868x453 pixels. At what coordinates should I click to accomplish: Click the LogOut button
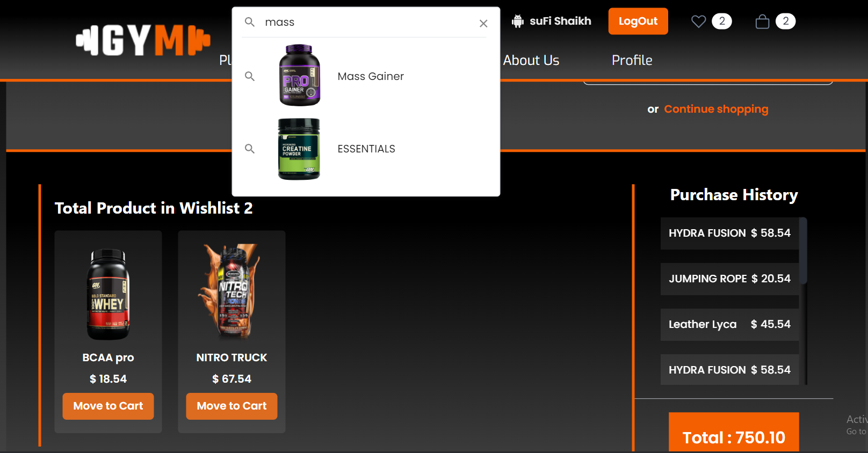point(638,21)
